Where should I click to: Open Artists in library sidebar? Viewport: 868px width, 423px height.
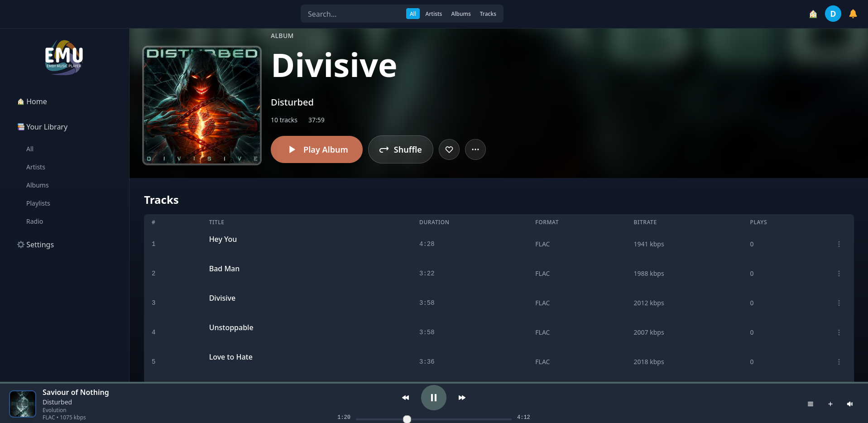tap(36, 167)
